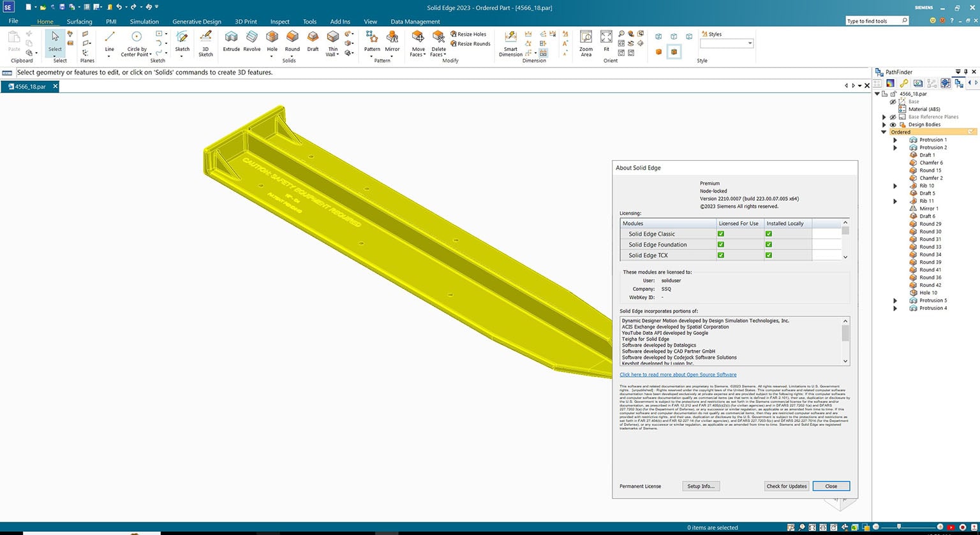Click the Hole tool icon

point(272,37)
